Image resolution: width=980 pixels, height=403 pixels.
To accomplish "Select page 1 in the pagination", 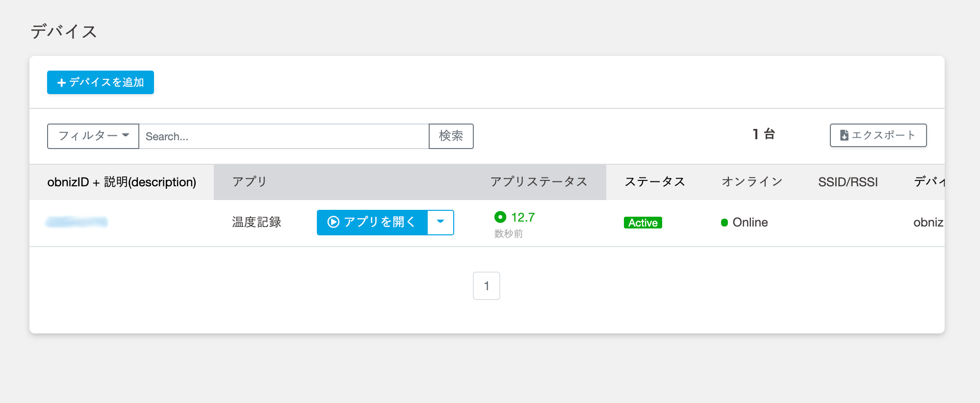I will pyautogui.click(x=486, y=285).
